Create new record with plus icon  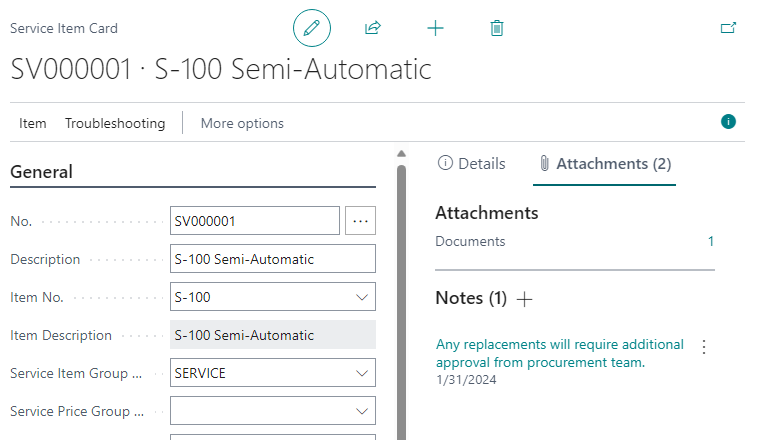435,28
